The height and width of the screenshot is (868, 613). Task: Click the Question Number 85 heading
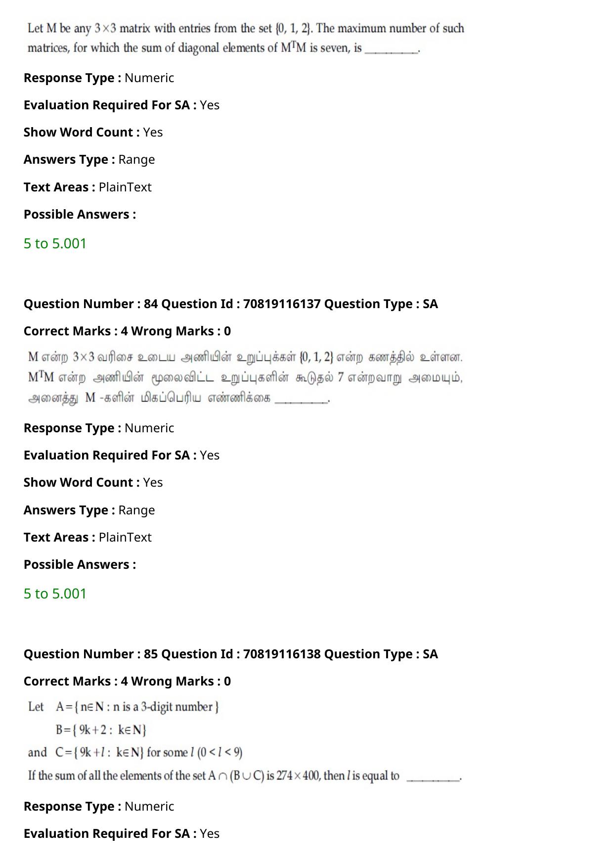pyautogui.click(x=231, y=654)
